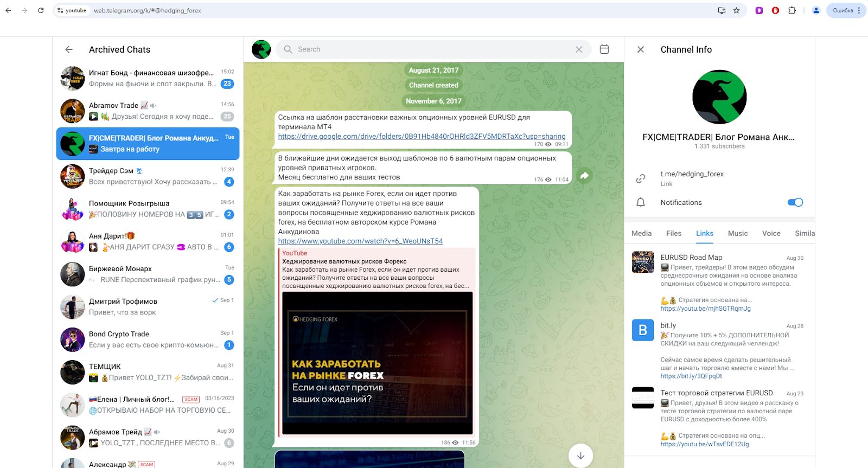Open the large channel profile picture
Image resolution: width=868 pixels, height=468 pixels.
click(719, 97)
